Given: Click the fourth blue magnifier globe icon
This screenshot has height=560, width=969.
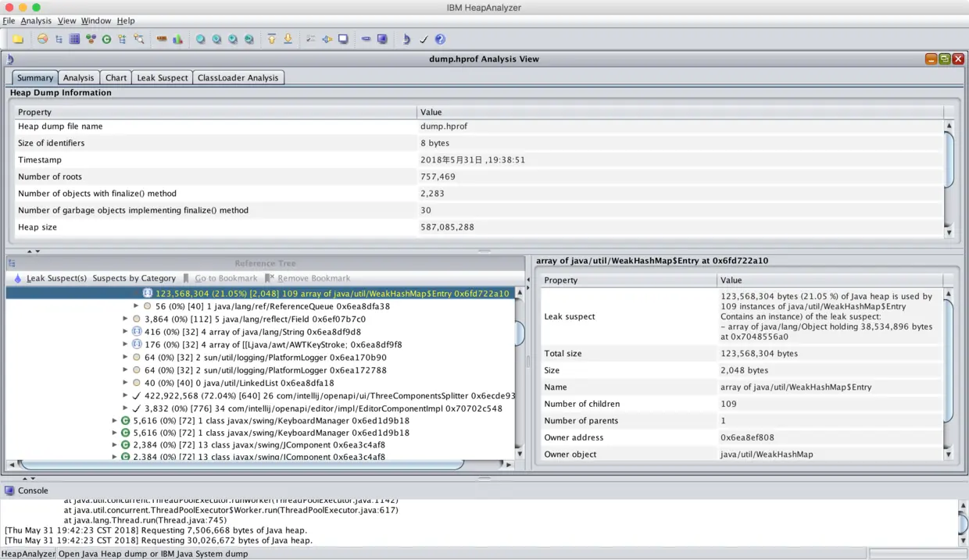Looking at the screenshot, I should tap(249, 39).
